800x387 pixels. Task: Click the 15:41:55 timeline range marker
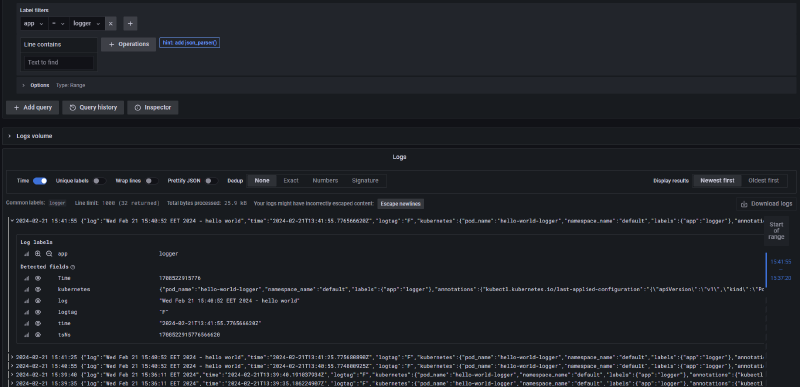[x=781, y=262]
